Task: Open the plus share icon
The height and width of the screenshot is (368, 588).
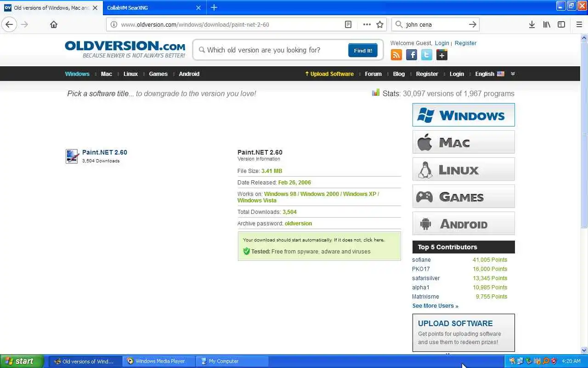Action: tap(442, 55)
